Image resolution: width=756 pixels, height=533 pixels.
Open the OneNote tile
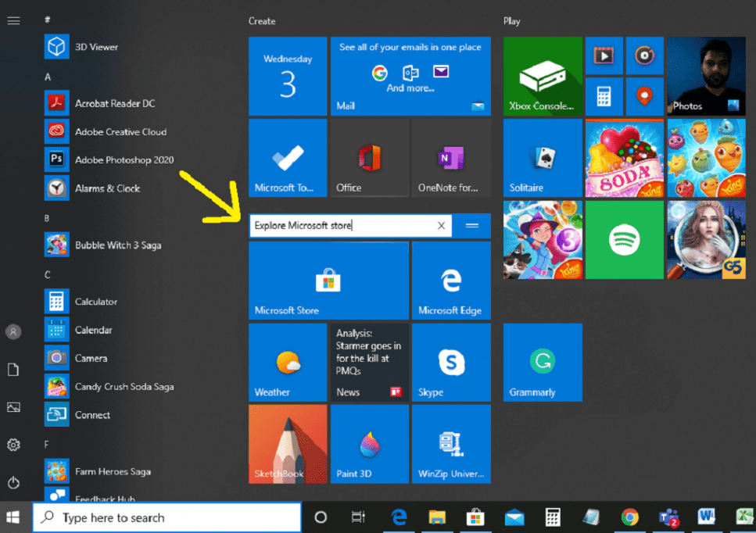click(x=451, y=158)
